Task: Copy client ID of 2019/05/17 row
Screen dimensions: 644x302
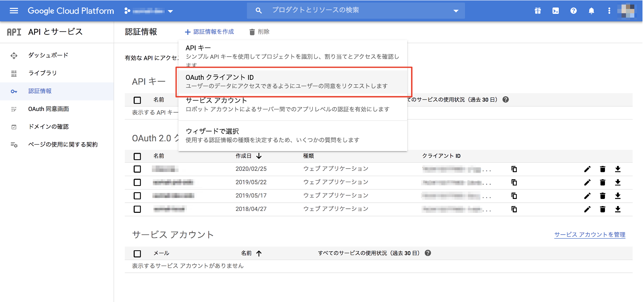Action: coord(514,196)
